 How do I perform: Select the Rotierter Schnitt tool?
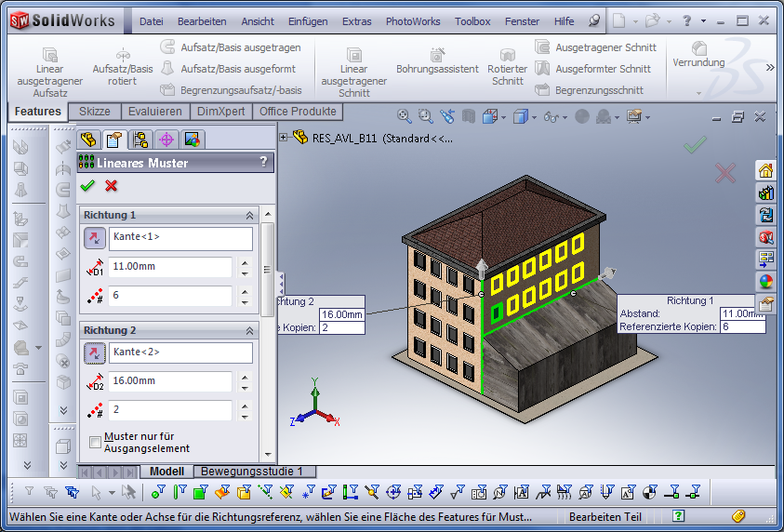(x=507, y=67)
